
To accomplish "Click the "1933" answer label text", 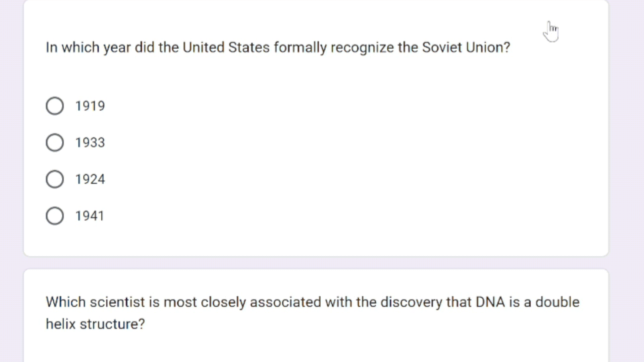I will [x=90, y=142].
